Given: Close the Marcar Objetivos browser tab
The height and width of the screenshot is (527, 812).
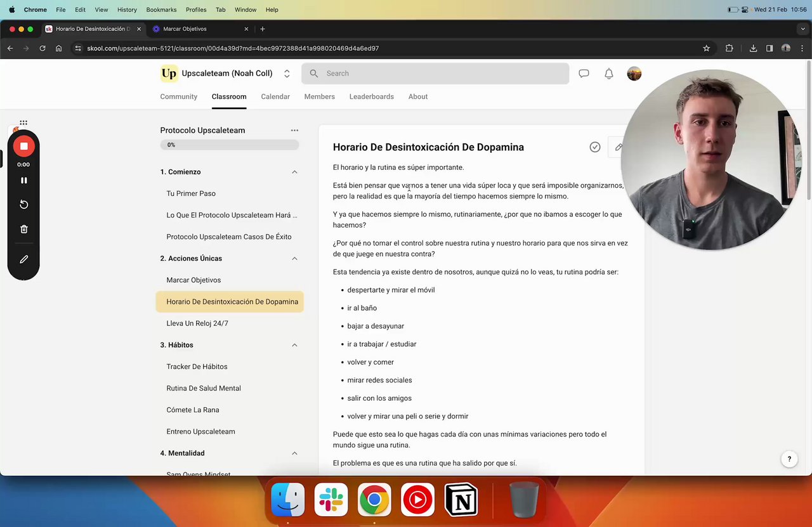Looking at the screenshot, I should click(x=246, y=29).
